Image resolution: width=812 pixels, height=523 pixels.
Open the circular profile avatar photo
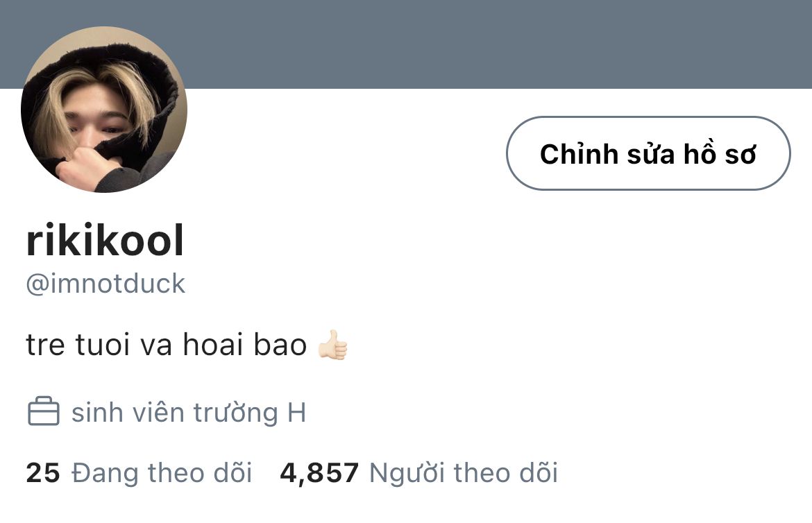point(103,110)
